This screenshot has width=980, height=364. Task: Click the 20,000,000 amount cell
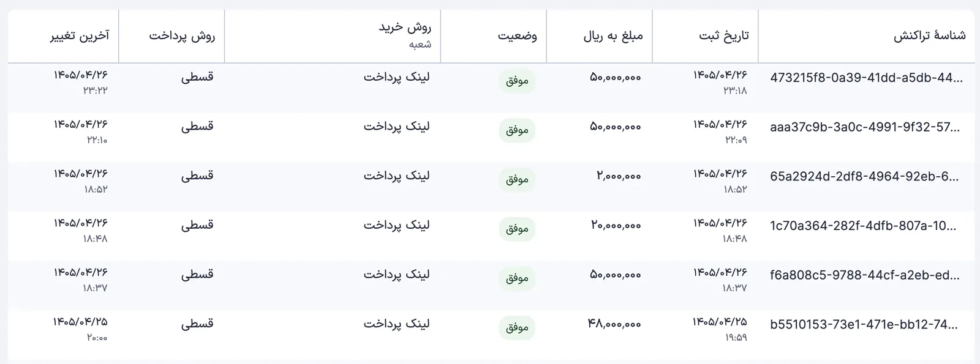click(x=616, y=225)
